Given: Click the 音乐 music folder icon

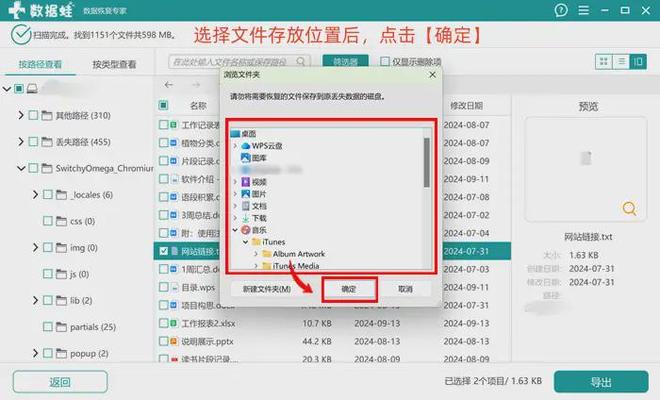Looking at the screenshot, I should (x=245, y=230).
